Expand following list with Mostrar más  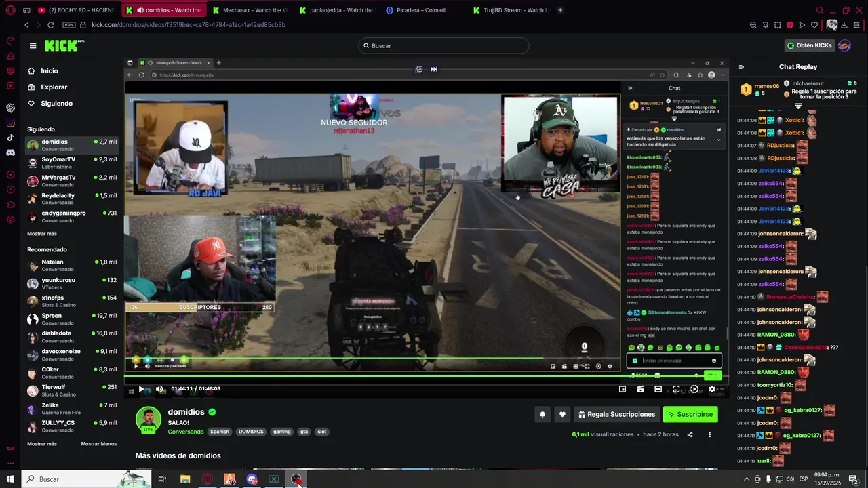pos(42,233)
